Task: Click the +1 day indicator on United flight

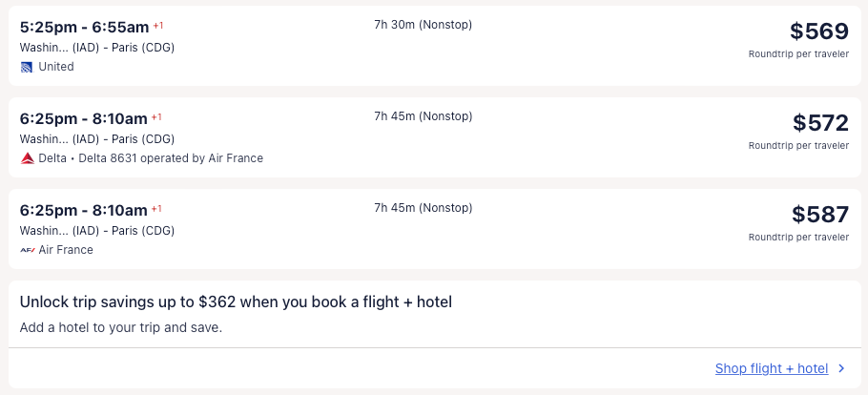Action: click(158, 26)
